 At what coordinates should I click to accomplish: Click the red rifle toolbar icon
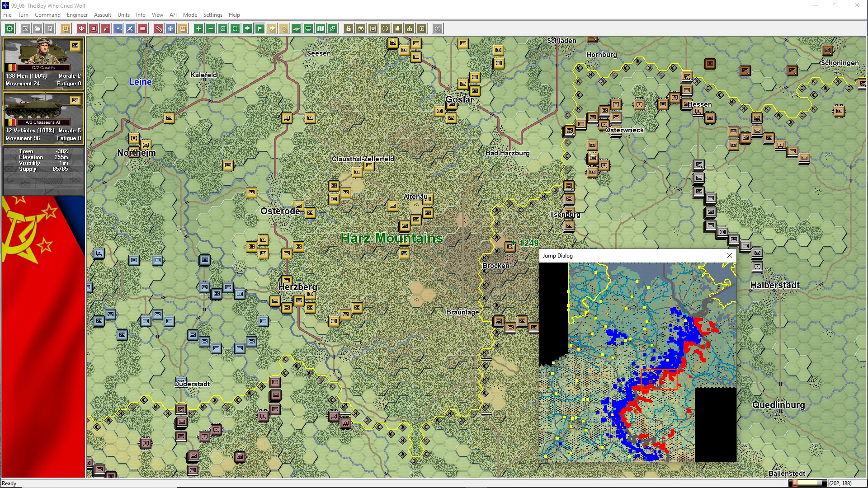click(x=158, y=29)
